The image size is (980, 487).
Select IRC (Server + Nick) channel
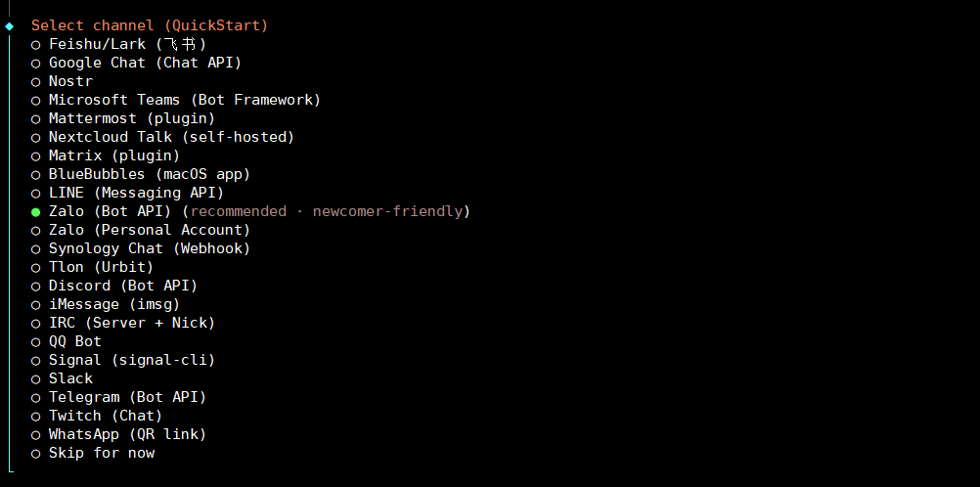(x=131, y=323)
